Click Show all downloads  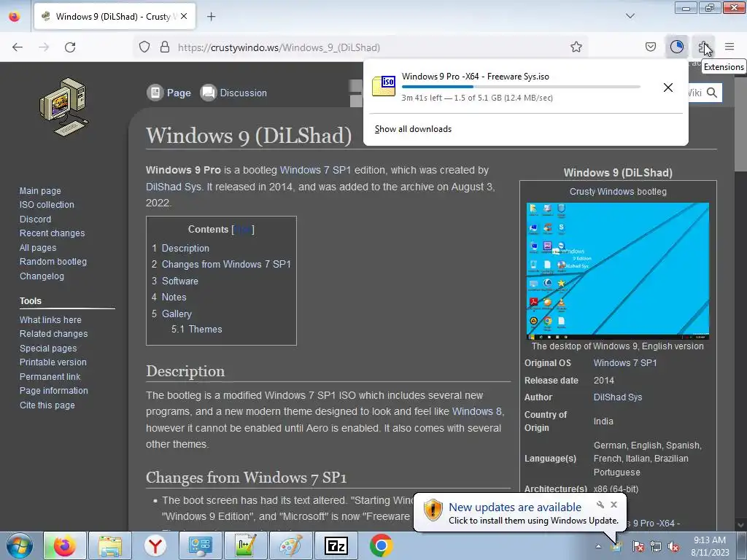[x=413, y=129]
